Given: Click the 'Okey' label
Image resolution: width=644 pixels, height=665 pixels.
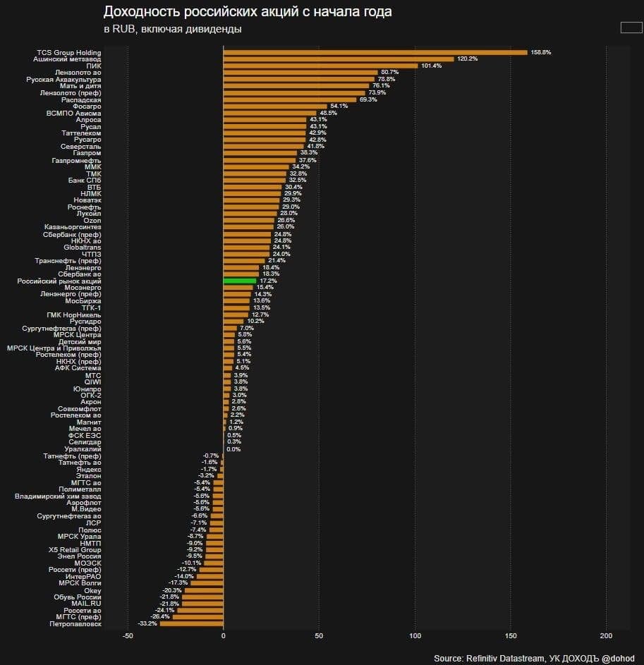Looking at the screenshot, I should (x=92, y=591).
